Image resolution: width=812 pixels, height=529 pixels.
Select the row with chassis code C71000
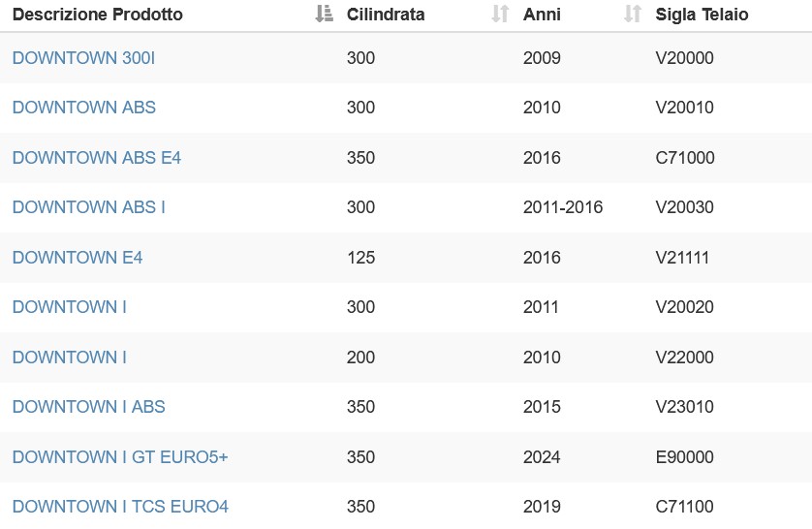pyautogui.click(x=406, y=157)
